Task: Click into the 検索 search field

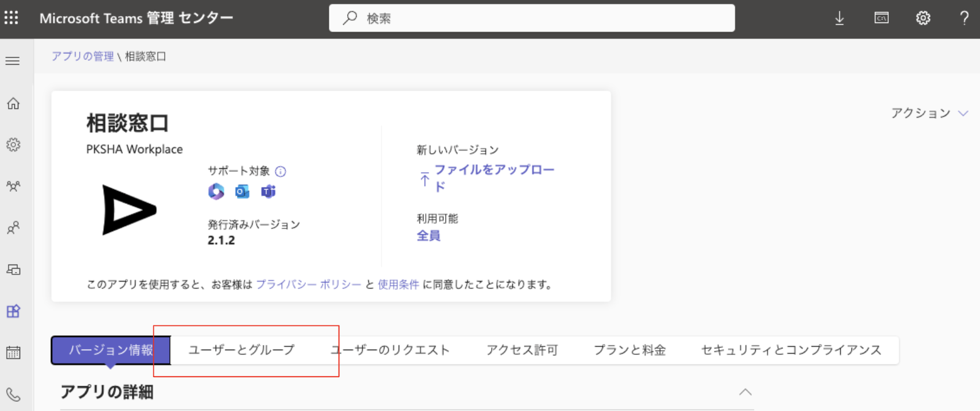Action: (532, 18)
